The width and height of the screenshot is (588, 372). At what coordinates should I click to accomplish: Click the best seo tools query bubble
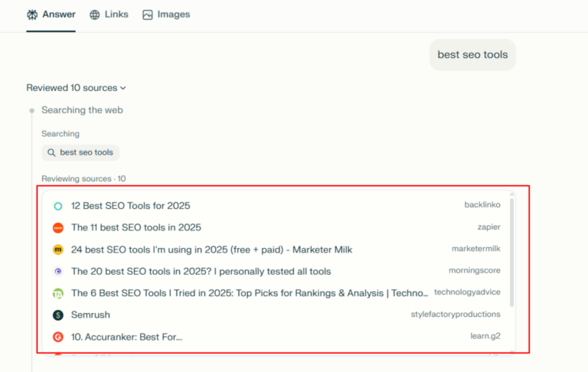point(472,55)
